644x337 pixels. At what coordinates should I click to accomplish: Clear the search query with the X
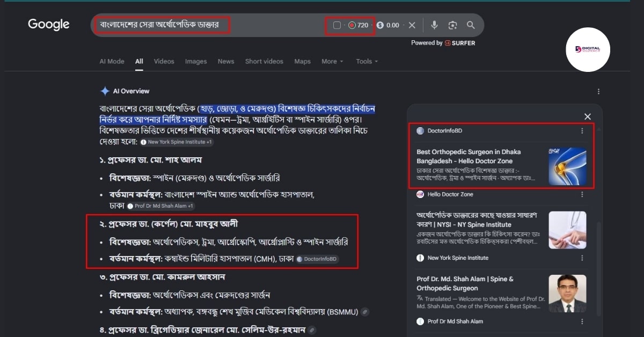click(412, 25)
